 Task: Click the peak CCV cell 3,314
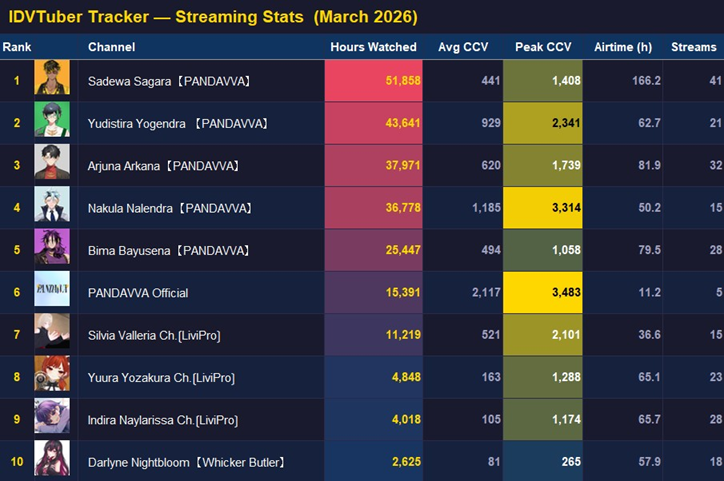(x=543, y=208)
